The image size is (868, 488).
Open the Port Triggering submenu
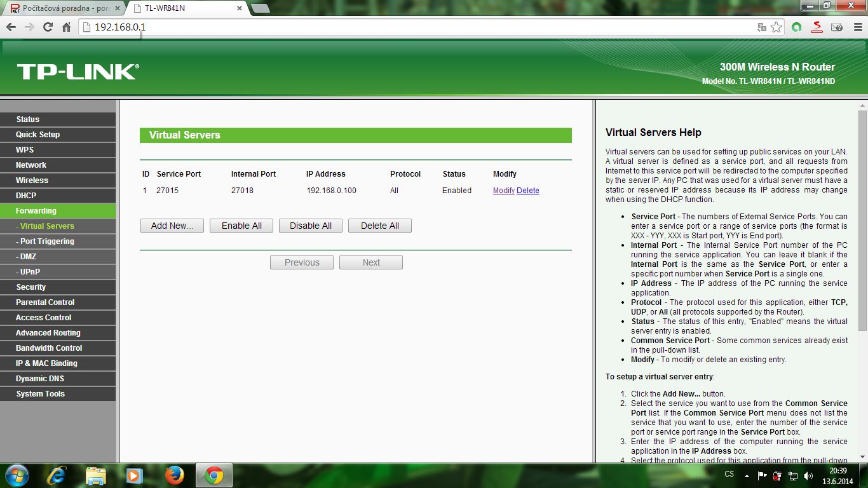point(58,241)
